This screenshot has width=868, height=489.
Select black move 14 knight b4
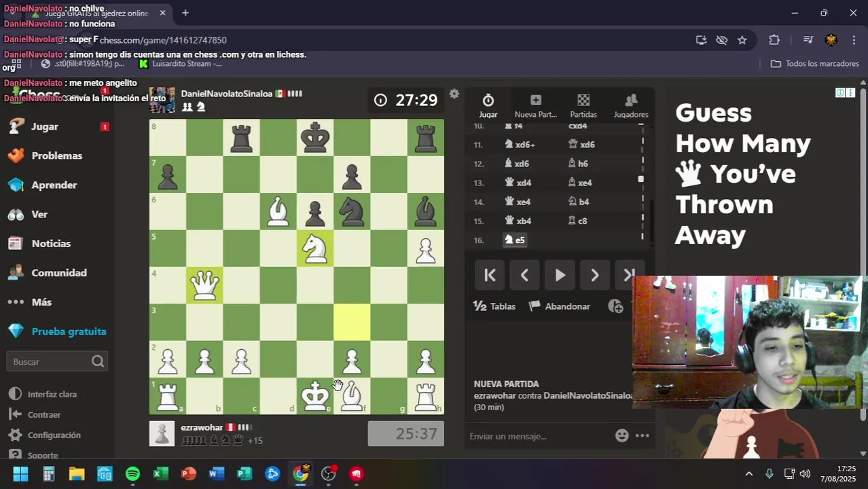tap(579, 202)
